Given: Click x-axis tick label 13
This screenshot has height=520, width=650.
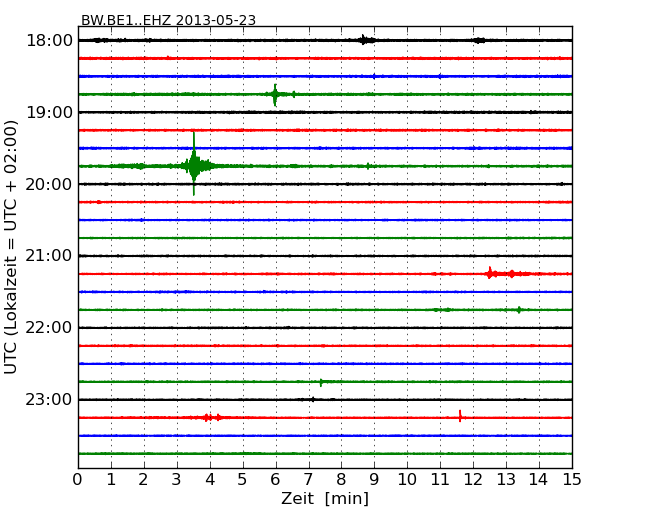Looking at the screenshot, I should [x=506, y=480].
